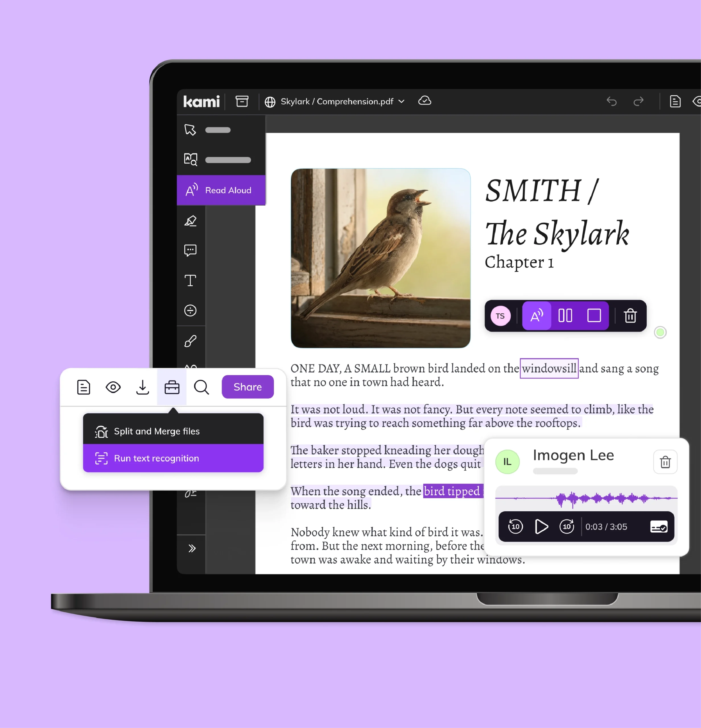
Task: Click the download icon in popup toolbar
Action: pyautogui.click(x=143, y=387)
